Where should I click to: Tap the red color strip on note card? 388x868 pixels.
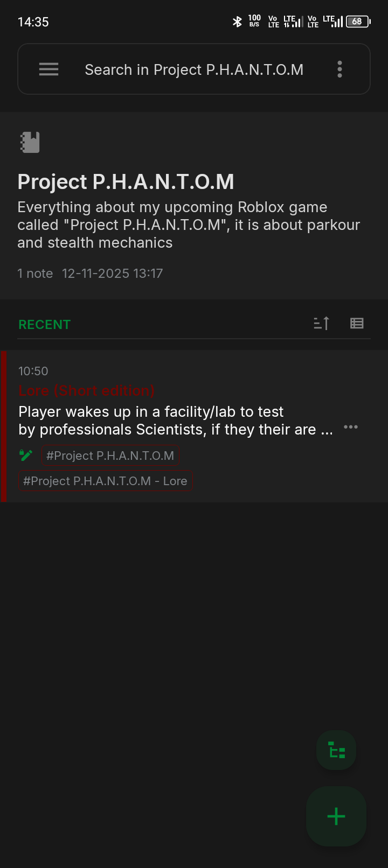click(x=3, y=426)
